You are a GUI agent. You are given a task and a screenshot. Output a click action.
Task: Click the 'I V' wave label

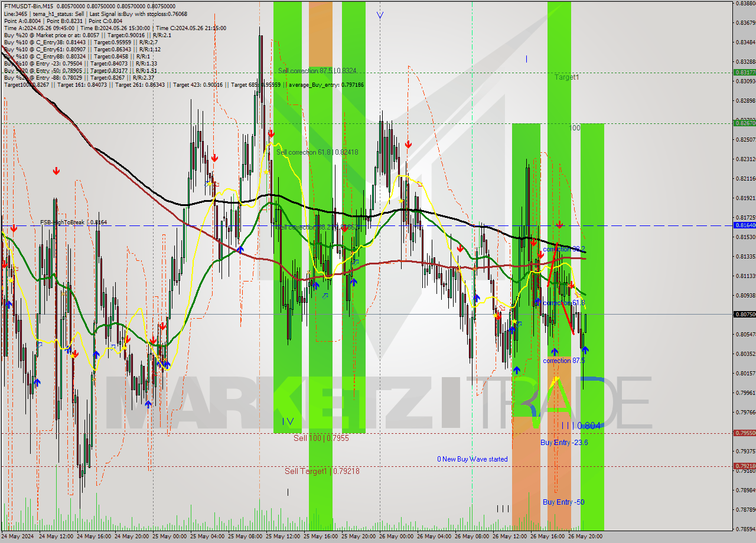288,421
